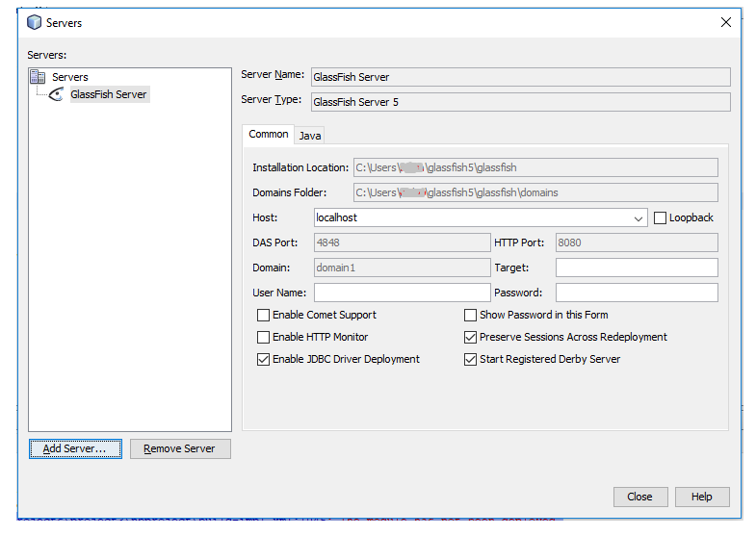Uncheck Preserve Sessions Across Redeployment
The height and width of the screenshot is (536, 756).
(x=470, y=337)
